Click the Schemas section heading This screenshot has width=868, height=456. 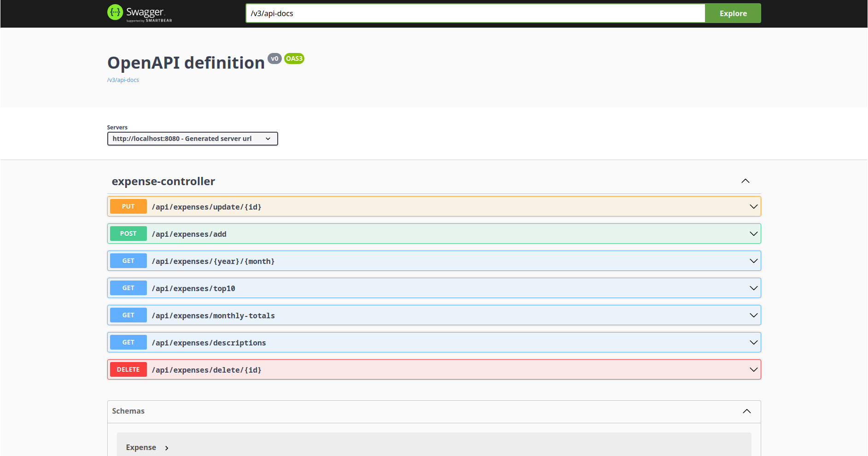pyautogui.click(x=128, y=411)
